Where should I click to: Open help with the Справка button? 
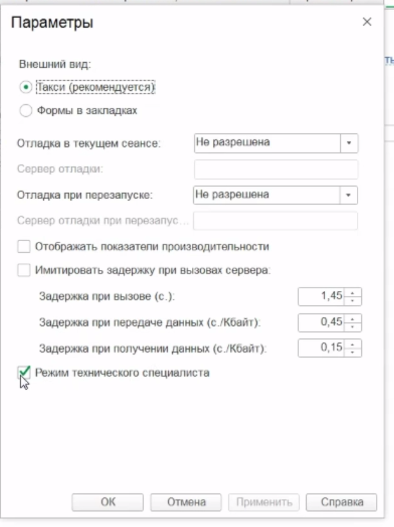coord(342,502)
